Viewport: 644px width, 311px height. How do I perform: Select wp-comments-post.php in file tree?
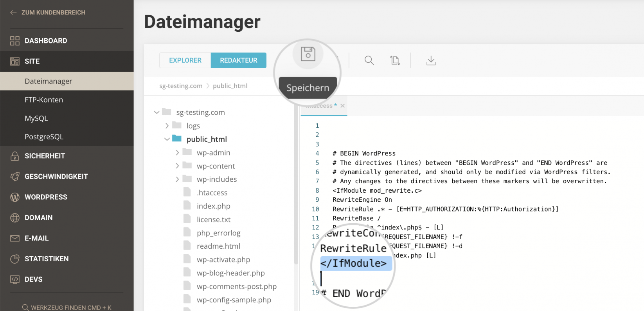point(236,286)
